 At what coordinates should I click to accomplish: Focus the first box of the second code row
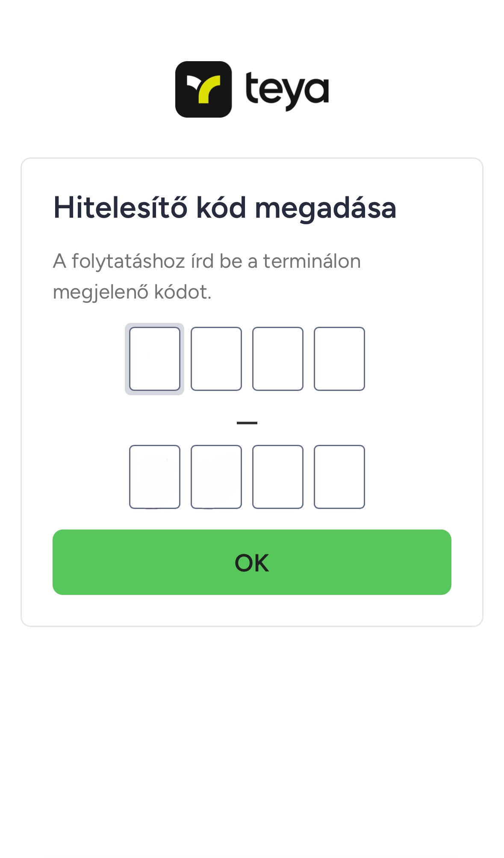pyautogui.click(x=156, y=476)
